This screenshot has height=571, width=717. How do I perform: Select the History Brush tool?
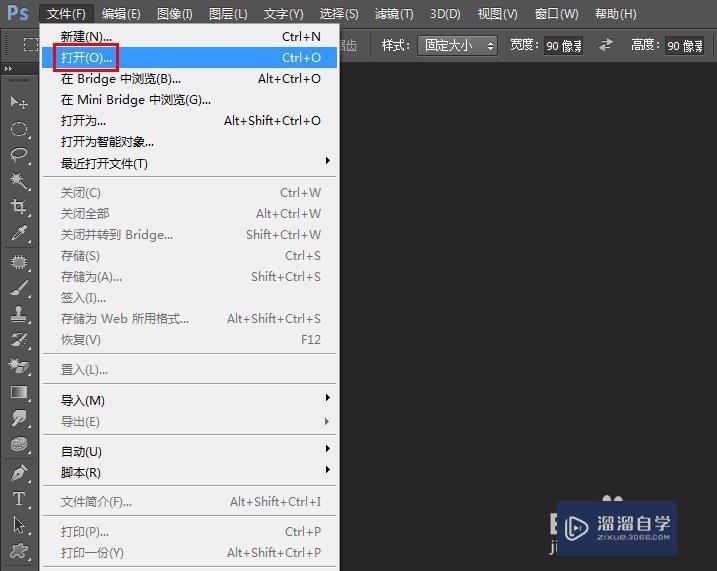click(19, 340)
